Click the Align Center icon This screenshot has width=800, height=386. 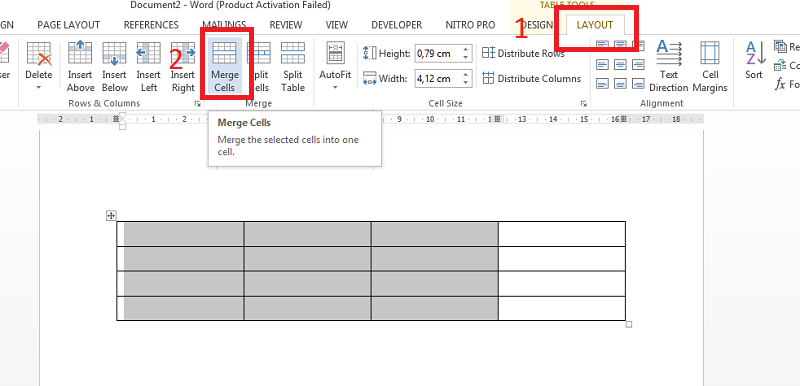coord(620,64)
